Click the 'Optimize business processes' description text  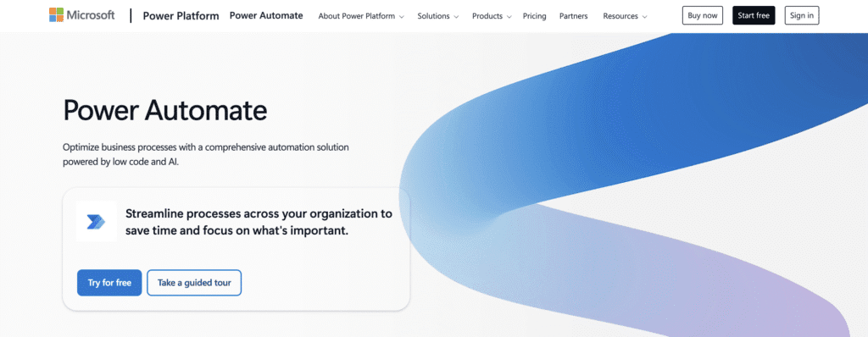pyautogui.click(x=205, y=155)
